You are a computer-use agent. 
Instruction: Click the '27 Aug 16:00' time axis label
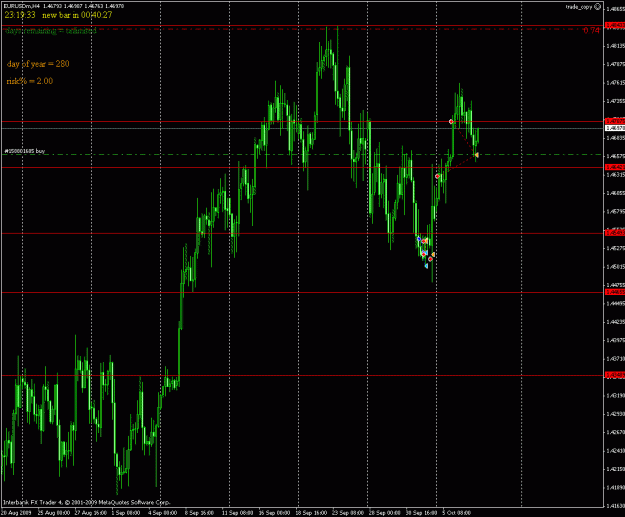90,513
